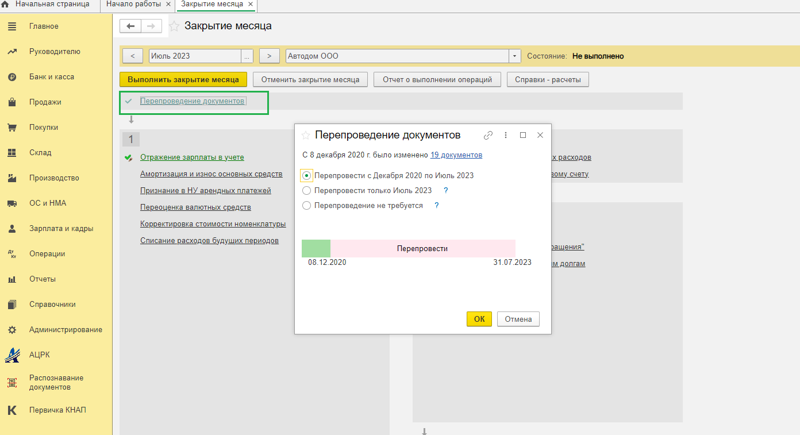Open Амортизация и износ основных средств link

(211, 174)
